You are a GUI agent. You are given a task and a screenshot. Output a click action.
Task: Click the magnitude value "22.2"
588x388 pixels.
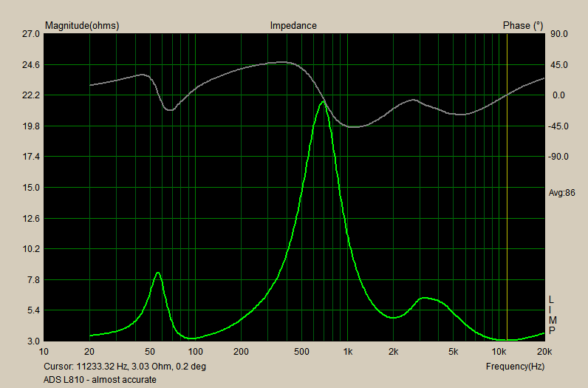coord(31,95)
